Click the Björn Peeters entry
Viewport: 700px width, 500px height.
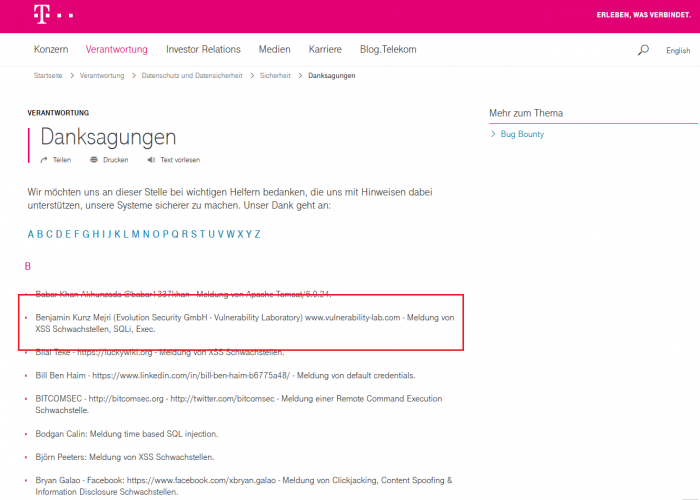pyautogui.click(x=125, y=457)
